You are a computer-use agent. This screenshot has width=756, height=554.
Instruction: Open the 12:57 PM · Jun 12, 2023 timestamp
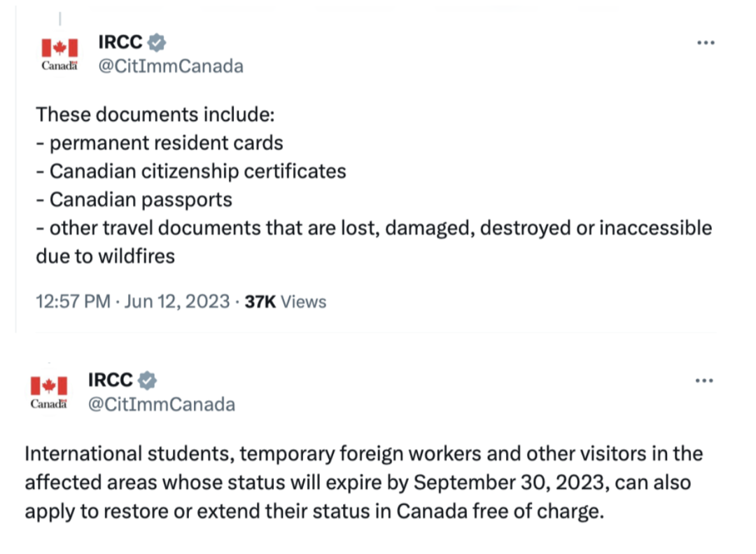click(x=132, y=302)
